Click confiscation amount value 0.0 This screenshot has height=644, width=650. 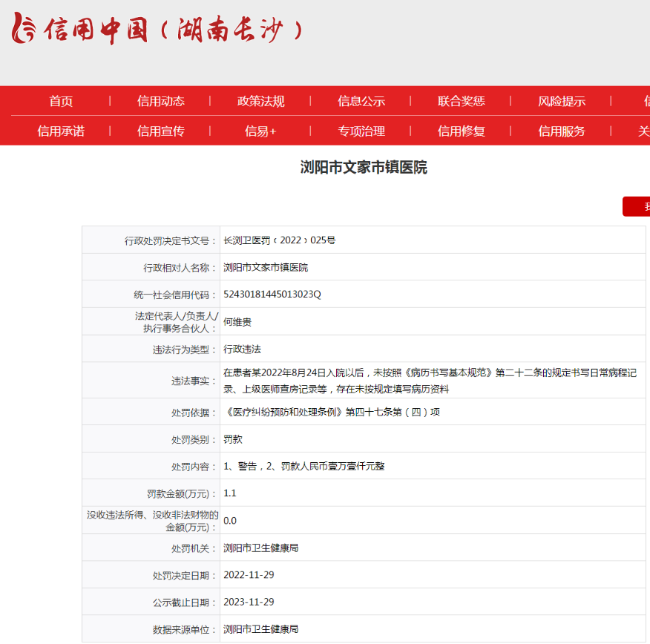click(x=230, y=521)
